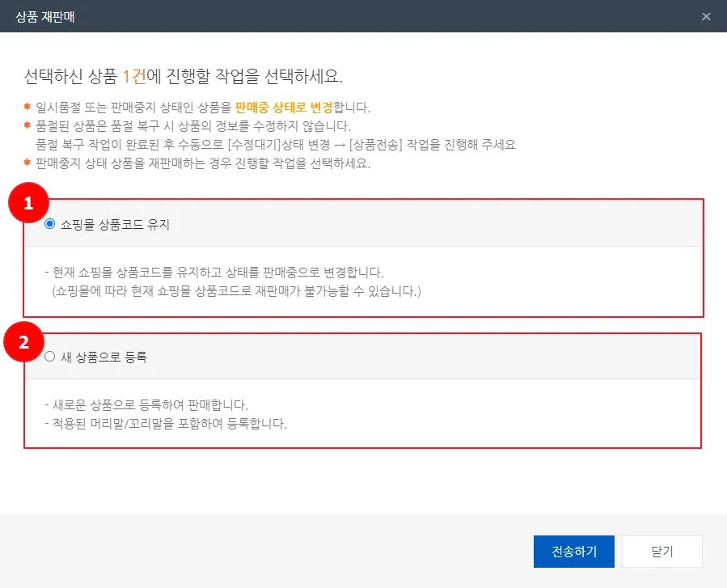
Task: Select the 쇼핑몰 상품코드 유지 radio button
Action: [50, 224]
